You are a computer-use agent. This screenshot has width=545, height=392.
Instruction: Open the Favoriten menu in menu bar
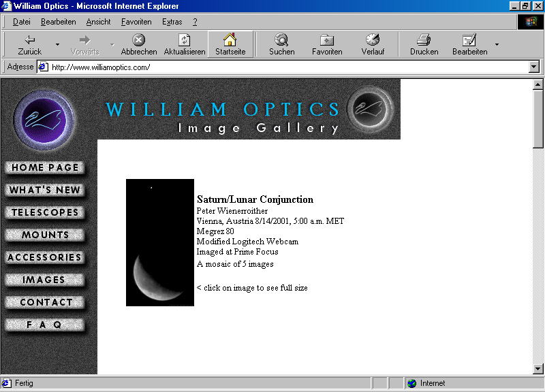pyautogui.click(x=136, y=22)
